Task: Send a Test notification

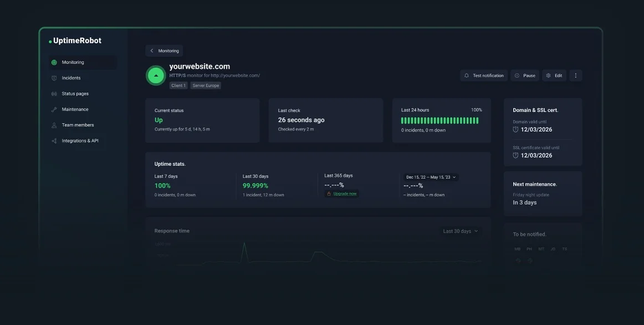Action: pos(483,75)
